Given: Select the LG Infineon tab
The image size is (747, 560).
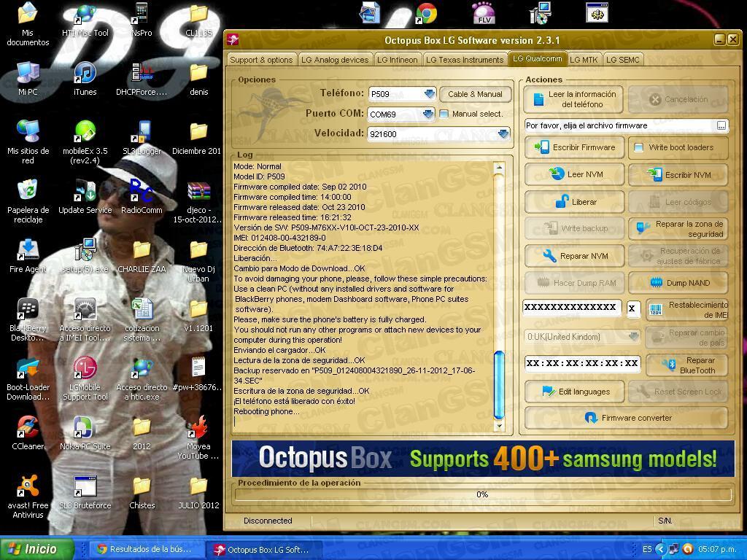Looking at the screenshot, I should coord(398,60).
